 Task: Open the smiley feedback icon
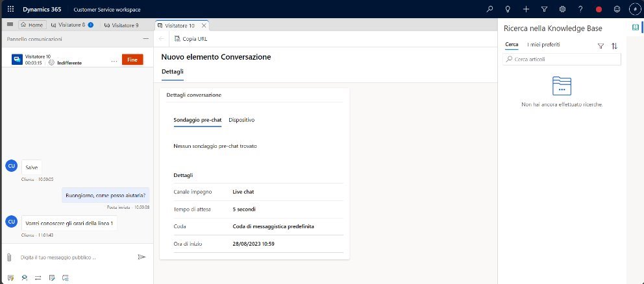(617, 9)
